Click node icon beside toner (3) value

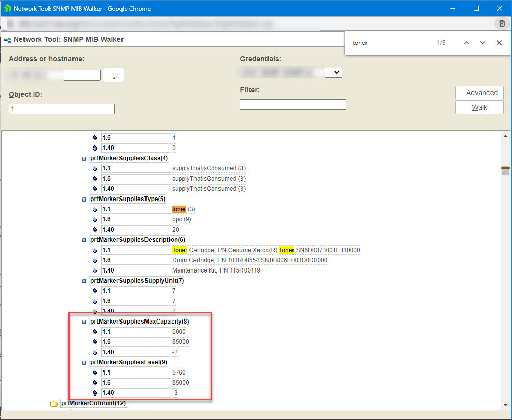pyautogui.click(x=94, y=209)
